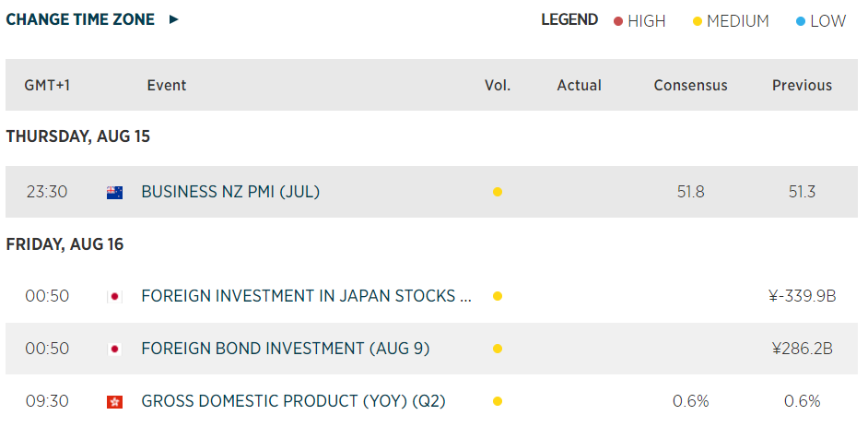The height and width of the screenshot is (427, 868).
Task: Expand the Change Time Zone menu
Action: 80,19
